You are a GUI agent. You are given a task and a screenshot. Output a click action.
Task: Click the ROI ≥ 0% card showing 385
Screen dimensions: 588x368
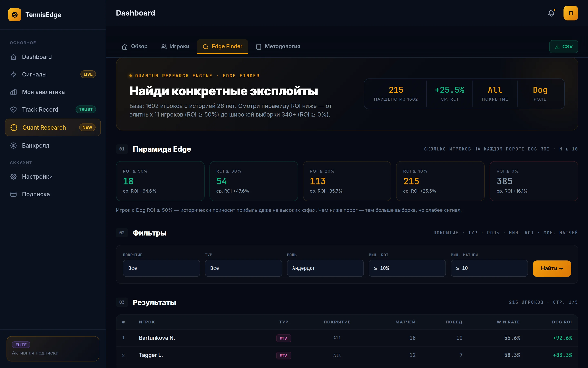[533, 181]
